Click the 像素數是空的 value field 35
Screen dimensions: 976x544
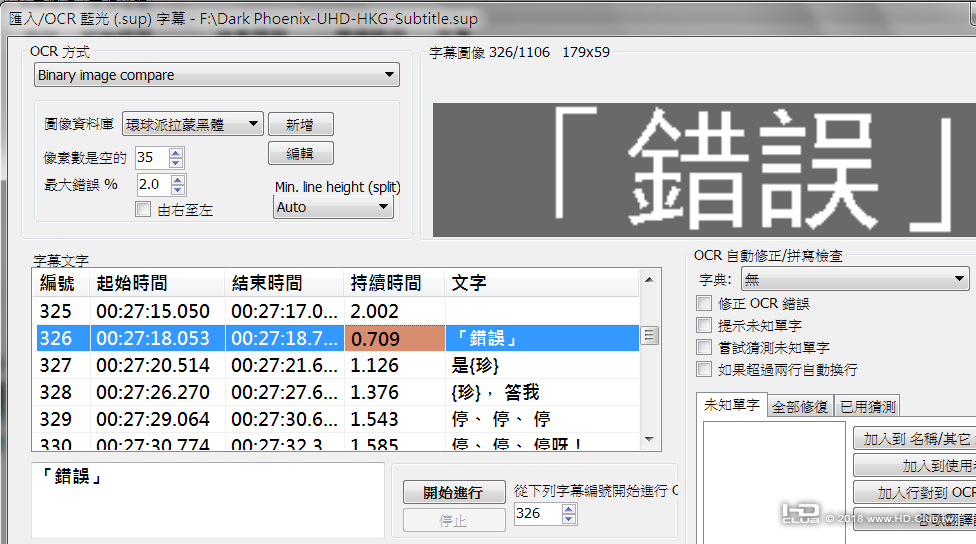151,157
